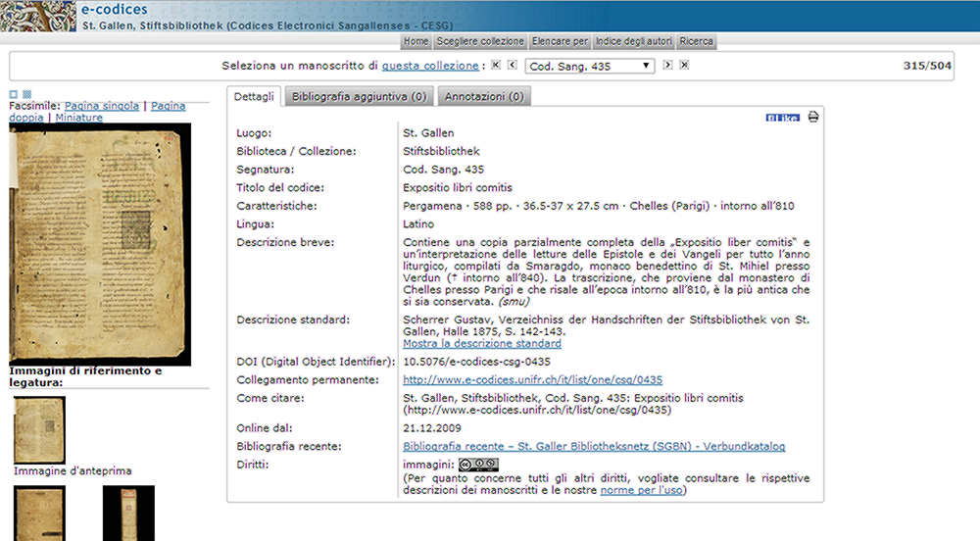Click the Come citare label
This screenshot has height=541, width=980.
pos(270,398)
